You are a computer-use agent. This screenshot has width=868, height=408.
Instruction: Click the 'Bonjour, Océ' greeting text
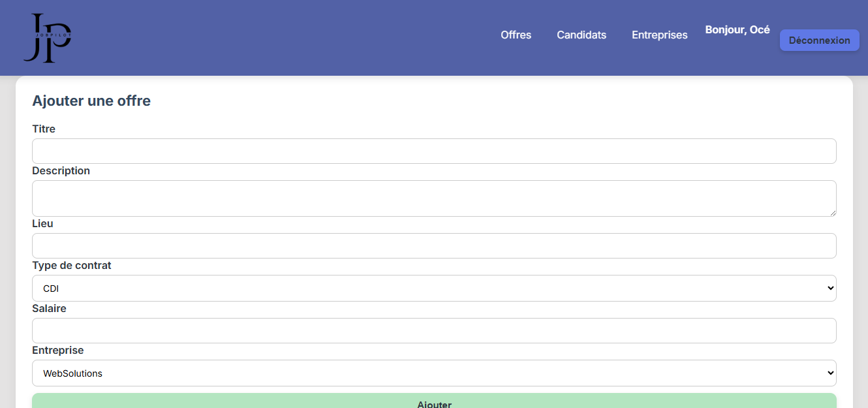pos(737,30)
